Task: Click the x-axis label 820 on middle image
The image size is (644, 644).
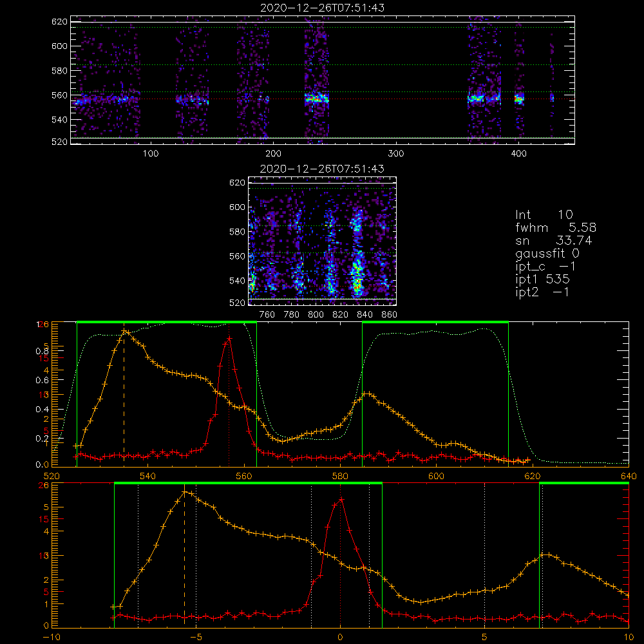Action: pyautogui.click(x=341, y=315)
